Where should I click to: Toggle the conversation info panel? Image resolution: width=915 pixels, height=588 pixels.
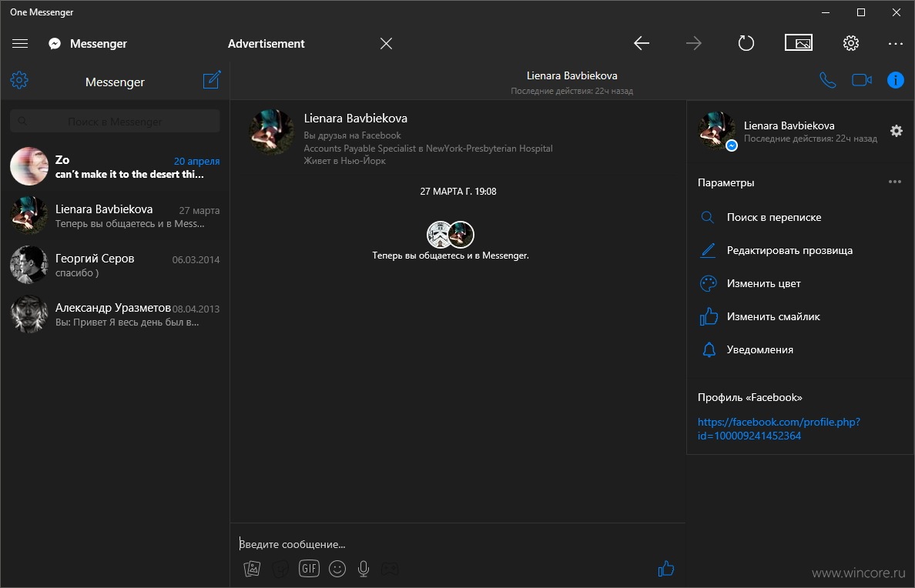896,80
